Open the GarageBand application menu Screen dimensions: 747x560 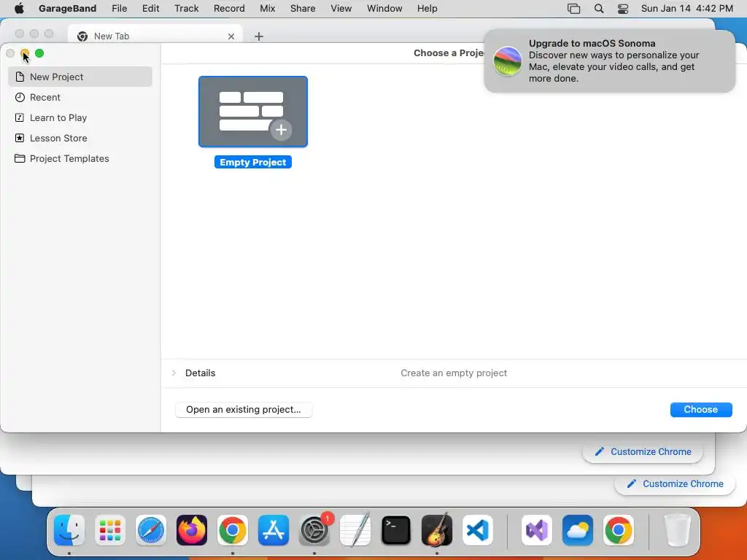[x=68, y=9]
